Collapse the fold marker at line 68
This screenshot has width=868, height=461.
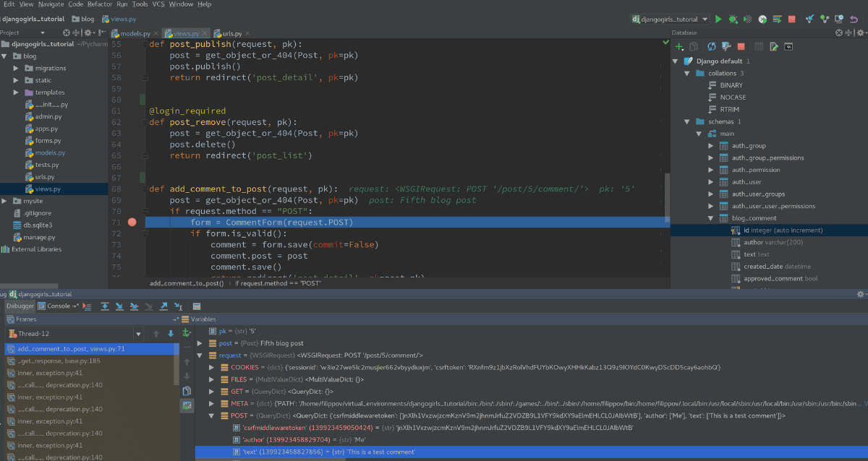145,189
